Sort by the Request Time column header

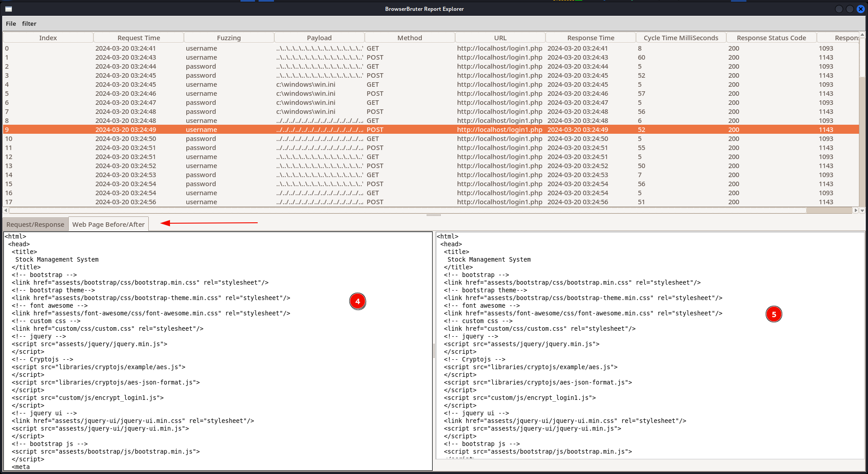[139, 38]
